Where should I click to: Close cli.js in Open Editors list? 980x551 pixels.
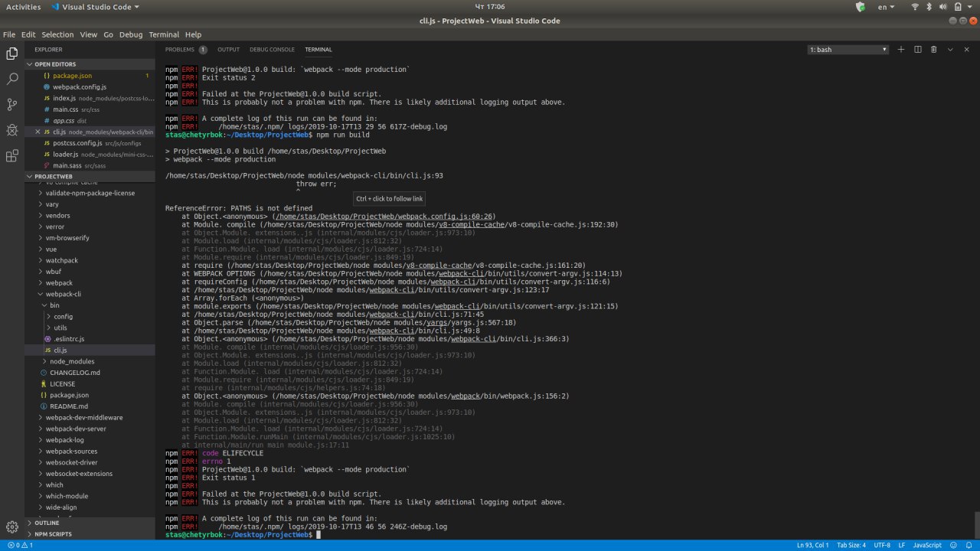coord(38,132)
